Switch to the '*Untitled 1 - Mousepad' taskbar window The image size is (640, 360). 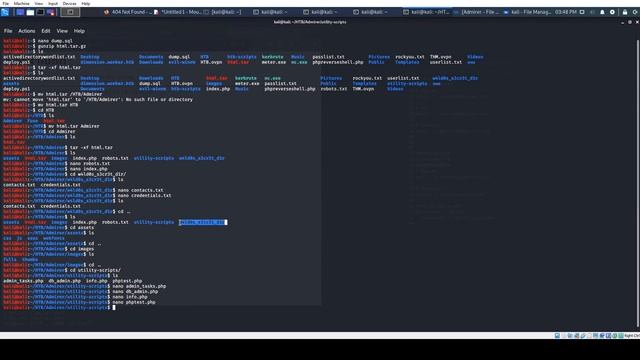tap(178, 12)
